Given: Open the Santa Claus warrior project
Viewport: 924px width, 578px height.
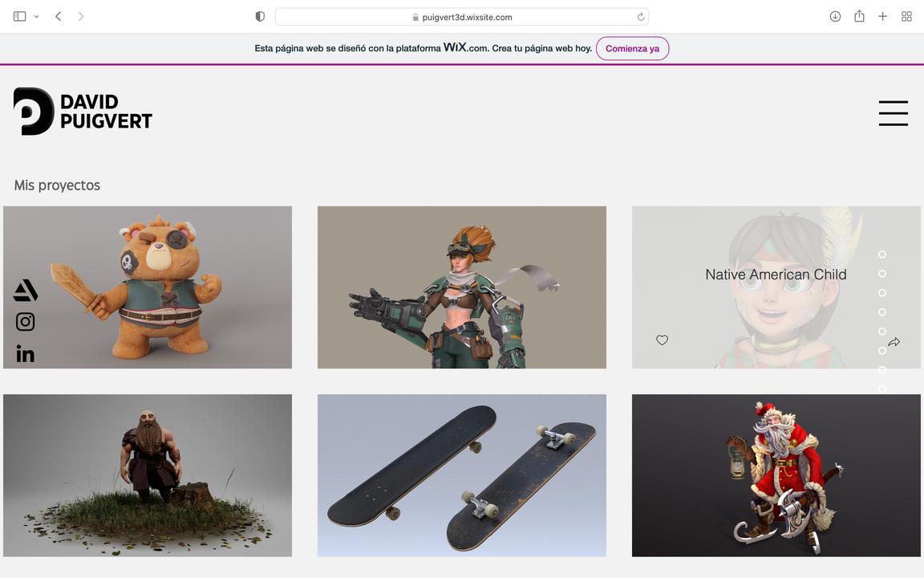Looking at the screenshot, I should click(x=776, y=475).
